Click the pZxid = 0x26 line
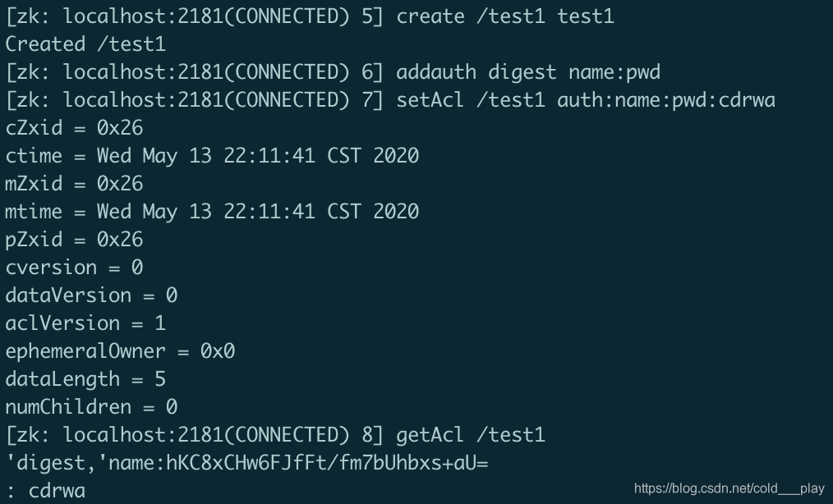 click(75, 240)
